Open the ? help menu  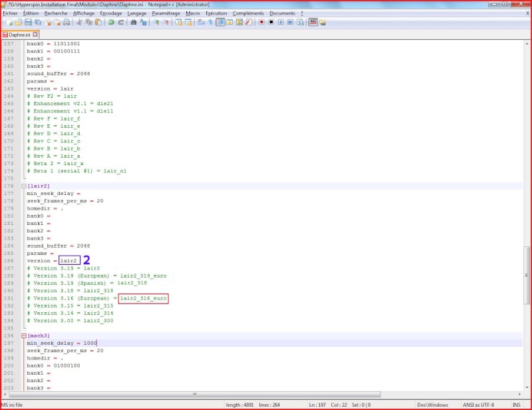click(302, 13)
